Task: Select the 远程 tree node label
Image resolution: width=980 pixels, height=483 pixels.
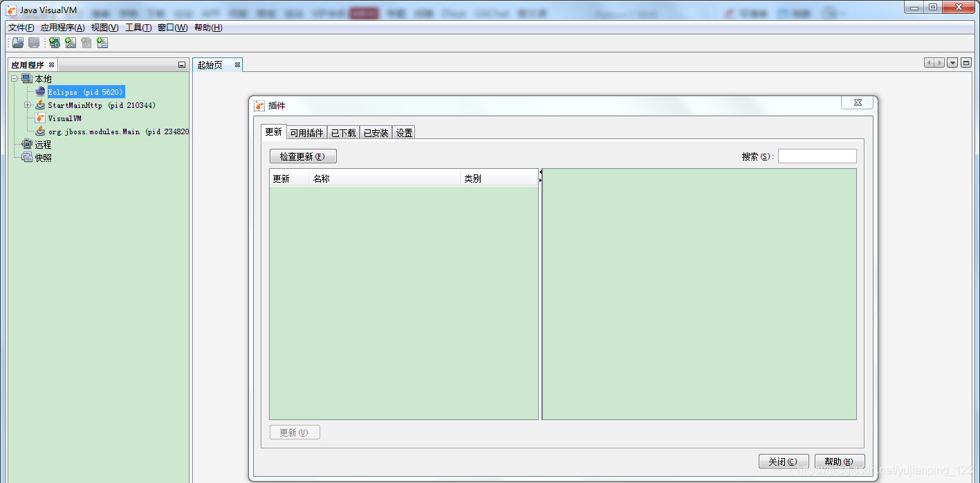Action: click(x=44, y=145)
